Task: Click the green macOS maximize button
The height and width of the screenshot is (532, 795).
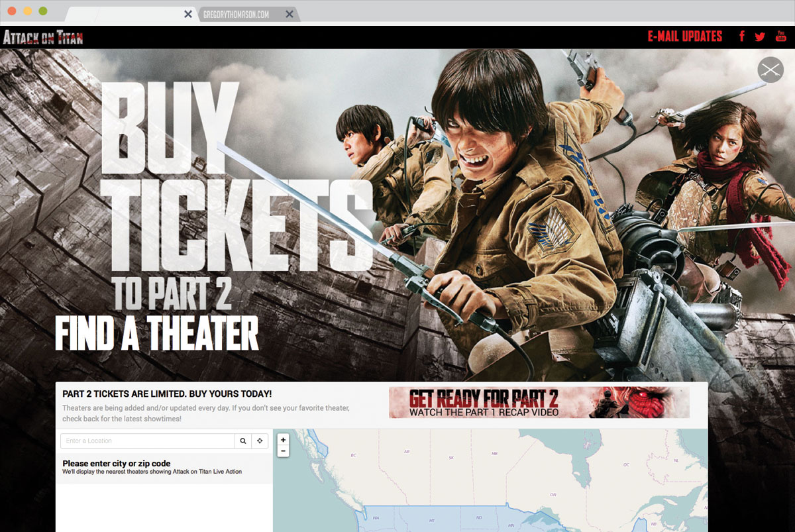Action: pos(43,11)
